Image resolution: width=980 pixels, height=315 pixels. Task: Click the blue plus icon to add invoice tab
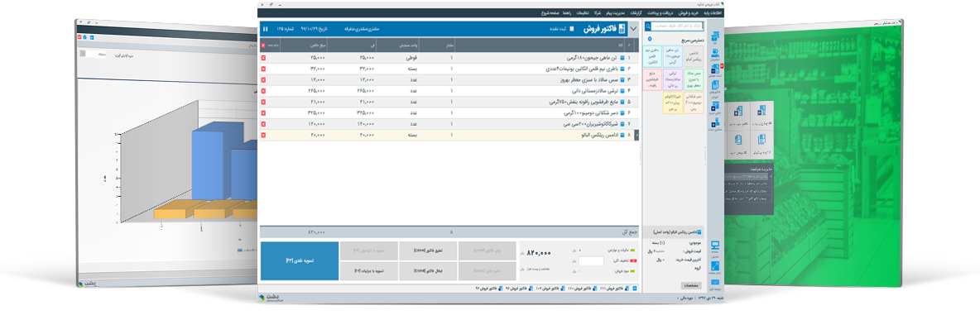(634, 289)
